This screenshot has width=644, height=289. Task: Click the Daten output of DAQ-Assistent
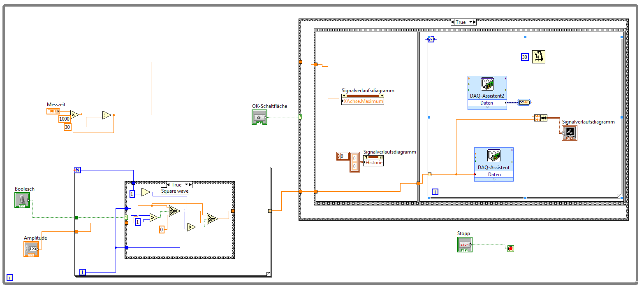(x=494, y=175)
